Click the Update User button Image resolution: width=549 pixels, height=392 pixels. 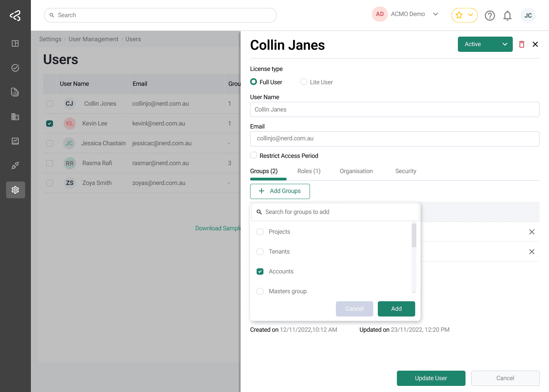431,378
